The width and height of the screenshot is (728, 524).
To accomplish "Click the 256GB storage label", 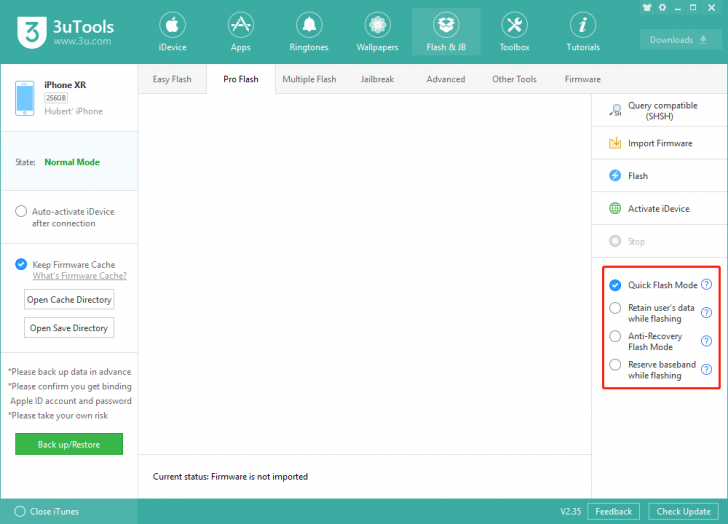I will [x=56, y=98].
